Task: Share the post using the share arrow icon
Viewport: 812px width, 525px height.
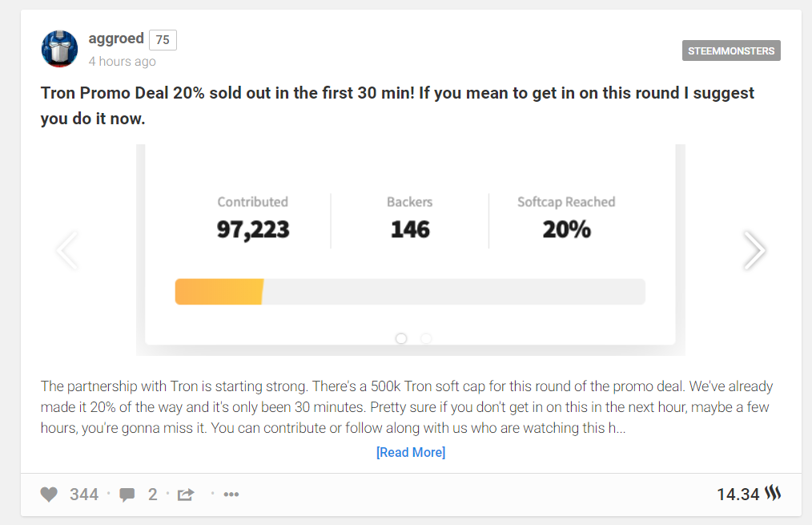Action: (x=186, y=495)
